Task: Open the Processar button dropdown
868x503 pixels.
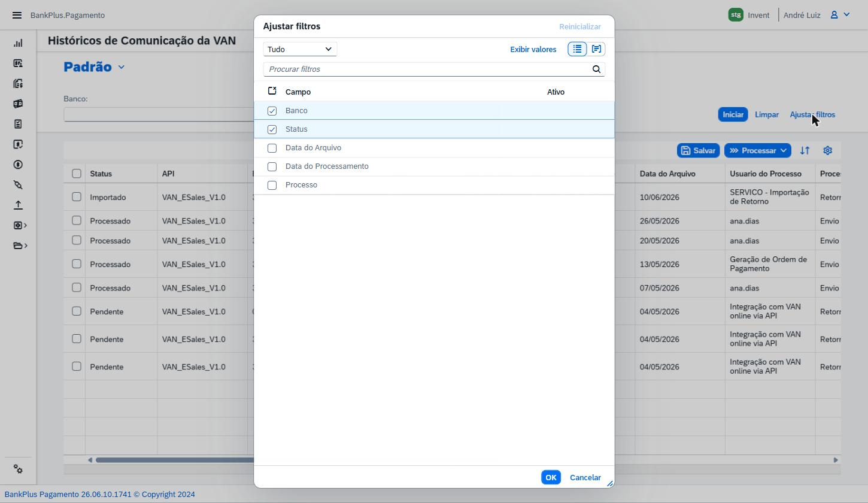Action: coord(783,150)
